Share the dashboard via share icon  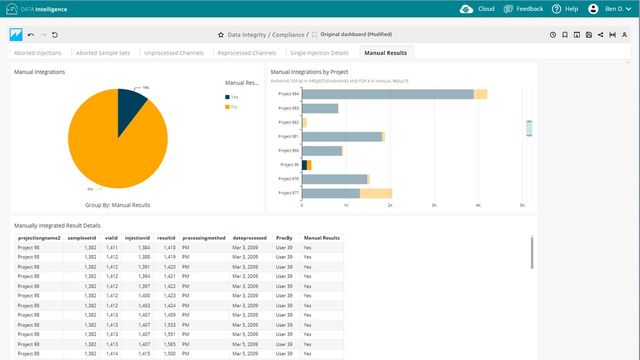(600, 35)
